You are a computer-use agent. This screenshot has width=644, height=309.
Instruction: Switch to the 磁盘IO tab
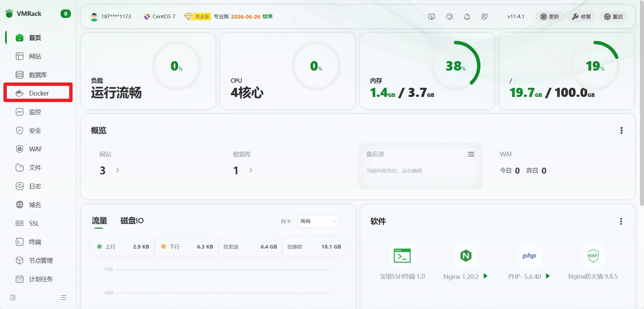pyautogui.click(x=132, y=221)
